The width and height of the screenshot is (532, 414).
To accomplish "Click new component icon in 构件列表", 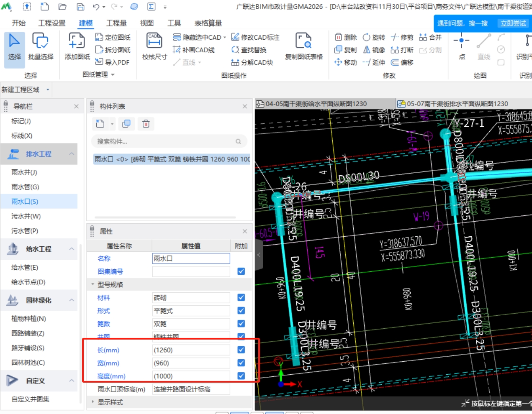I will (100, 124).
